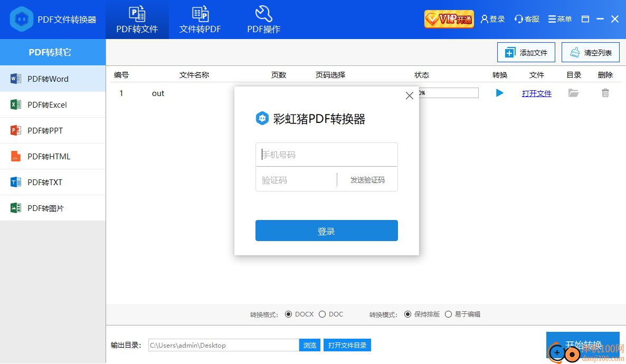Image resolution: width=626 pixels, height=364 pixels.
Task: Click the 彩虹猪 logo in the dialog
Action: point(262,118)
